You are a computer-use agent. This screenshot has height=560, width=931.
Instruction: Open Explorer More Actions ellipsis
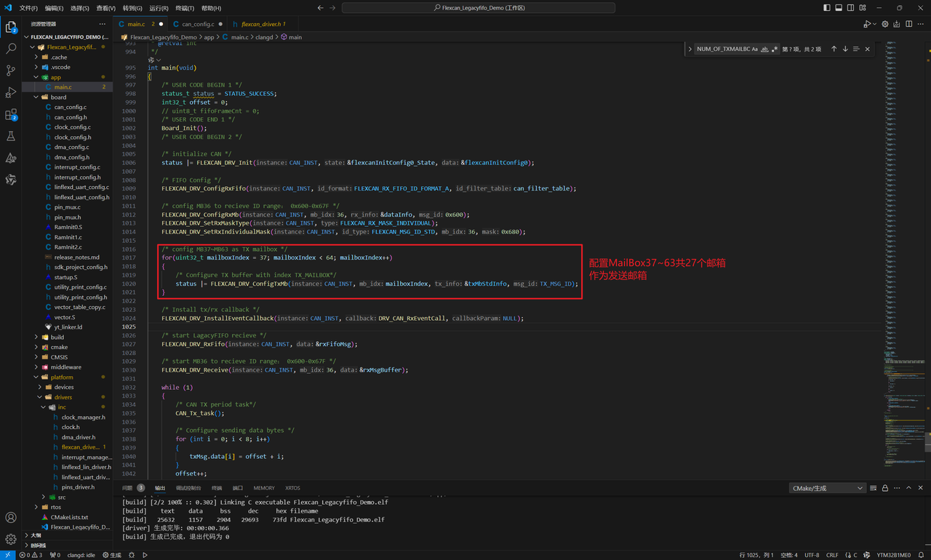pyautogui.click(x=103, y=24)
